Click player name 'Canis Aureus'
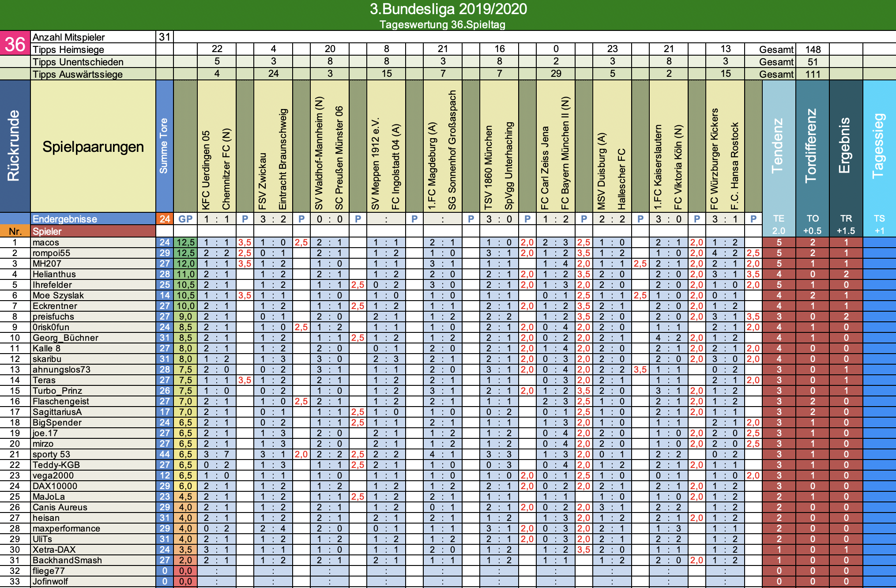Screen dimensions: 896x588 click(x=60, y=507)
